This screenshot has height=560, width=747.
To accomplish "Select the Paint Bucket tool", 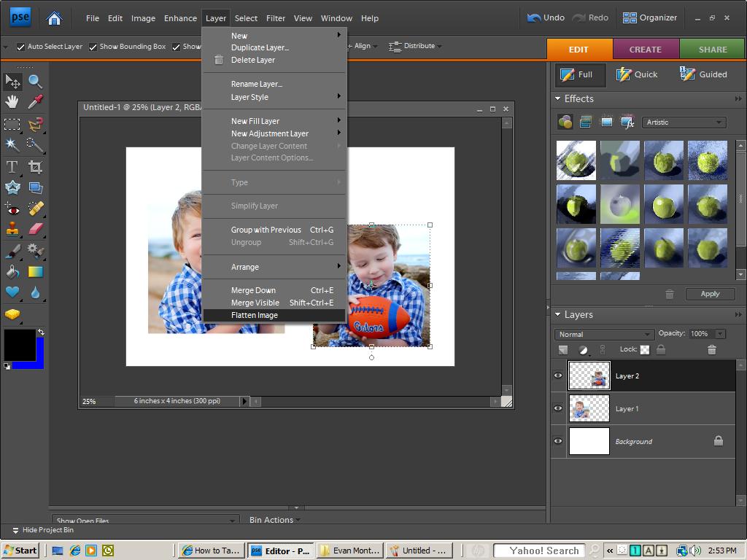I will coord(12,271).
